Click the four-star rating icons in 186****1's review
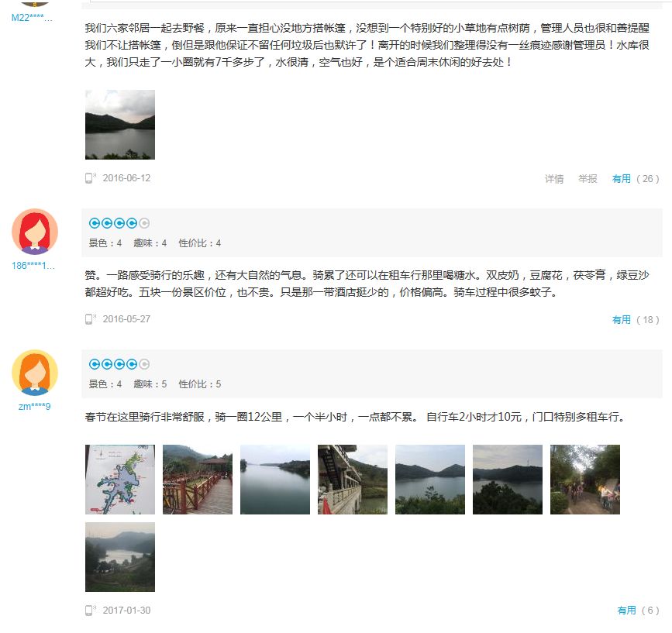This screenshot has width=672, height=633. (x=119, y=223)
